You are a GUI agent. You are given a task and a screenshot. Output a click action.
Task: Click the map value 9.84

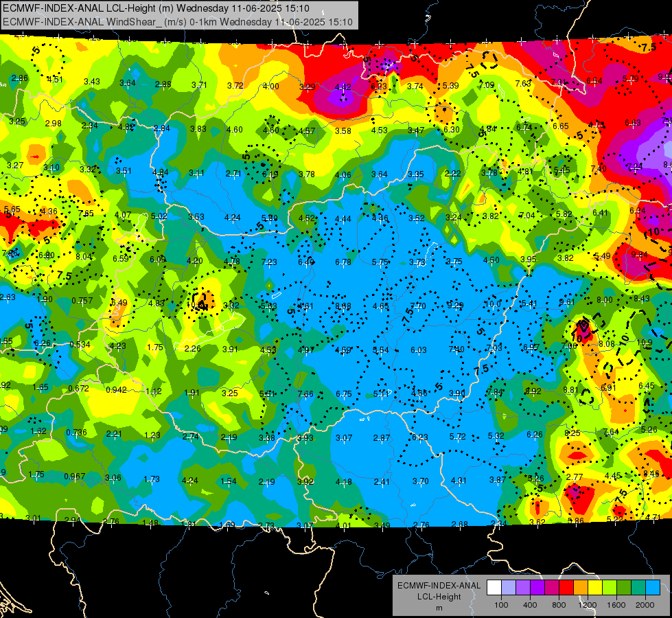coord(640,254)
